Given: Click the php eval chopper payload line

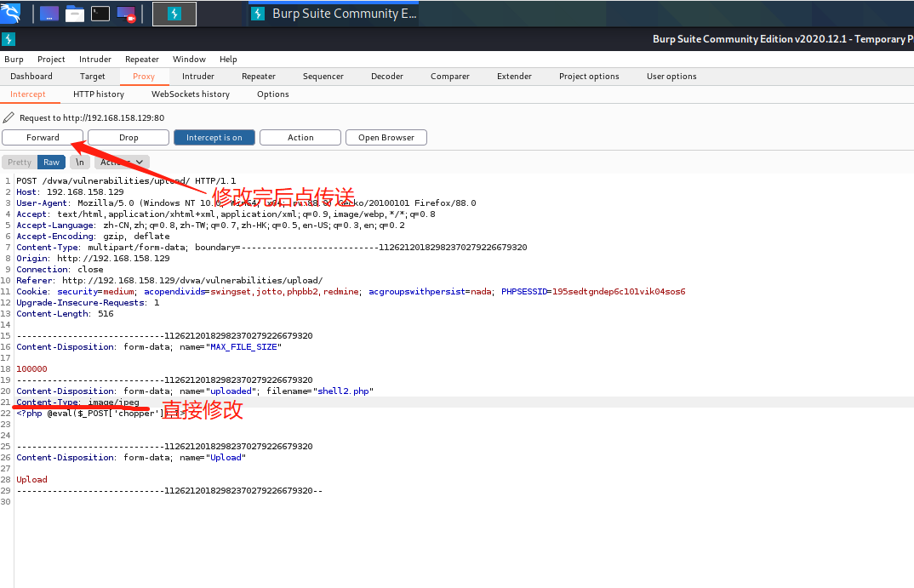Looking at the screenshot, I should click(100, 414).
